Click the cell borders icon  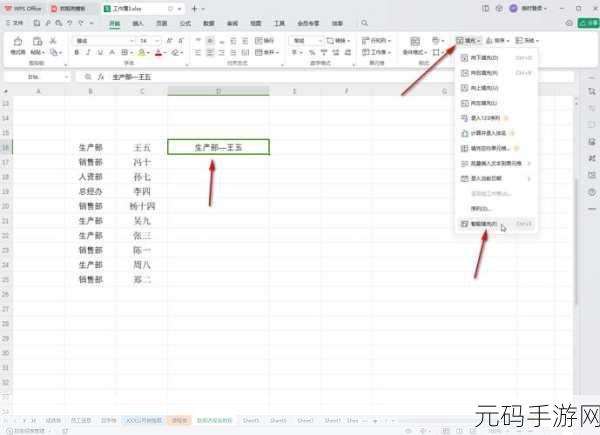coord(124,52)
